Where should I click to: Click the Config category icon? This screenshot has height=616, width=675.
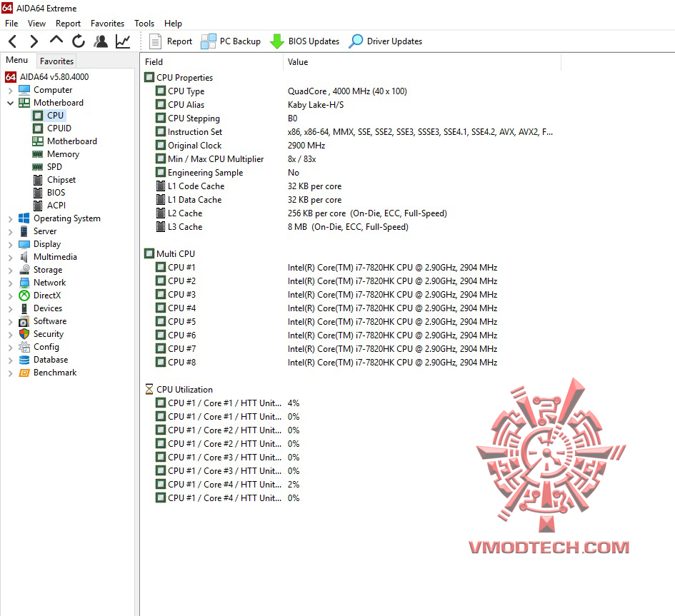pyautogui.click(x=24, y=347)
